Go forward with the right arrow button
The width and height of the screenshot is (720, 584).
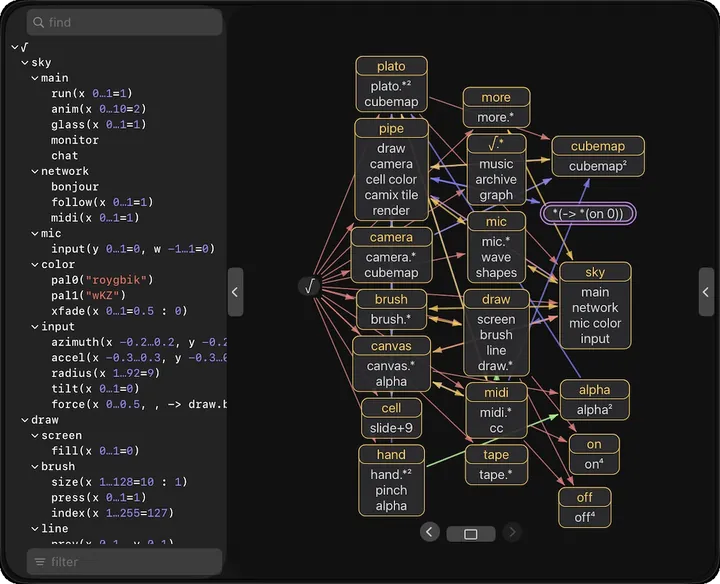512,532
